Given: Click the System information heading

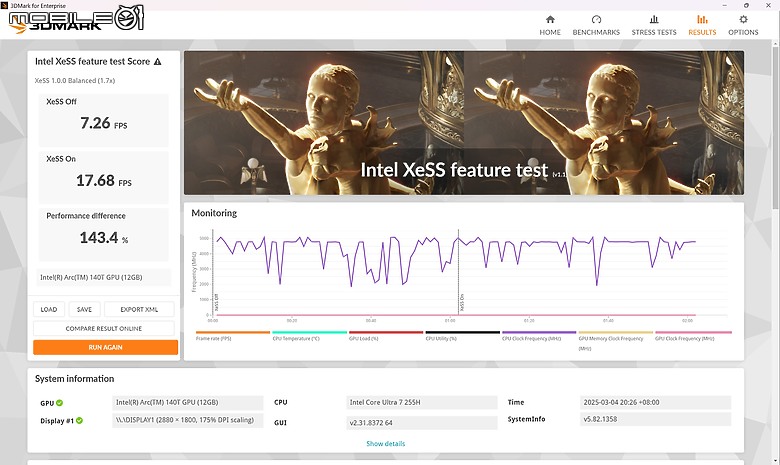Looking at the screenshot, I should click(x=75, y=379).
